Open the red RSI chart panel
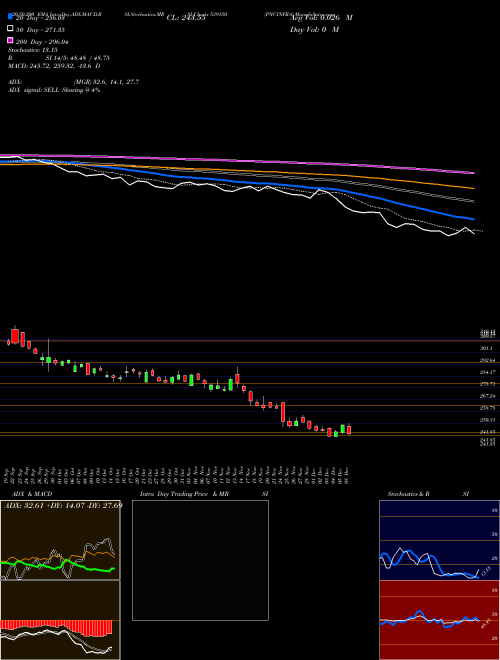Screen dimensions: 500x660 439,620
